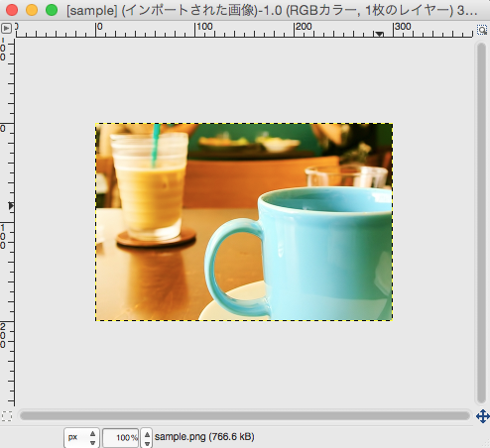Click the pointer marker on horizontal ruler
Image resolution: width=490 pixels, height=448 pixels.
(x=379, y=34)
